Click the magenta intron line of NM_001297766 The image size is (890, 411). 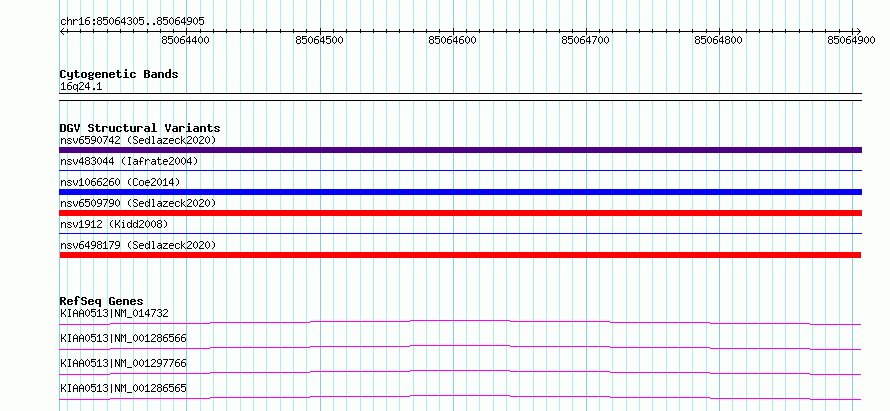pyautogui.click(x=460, y=371)
